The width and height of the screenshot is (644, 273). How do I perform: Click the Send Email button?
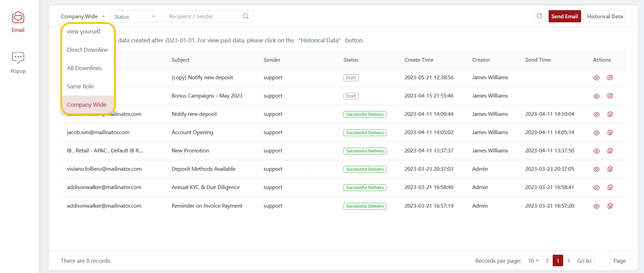tap(564, 16)
